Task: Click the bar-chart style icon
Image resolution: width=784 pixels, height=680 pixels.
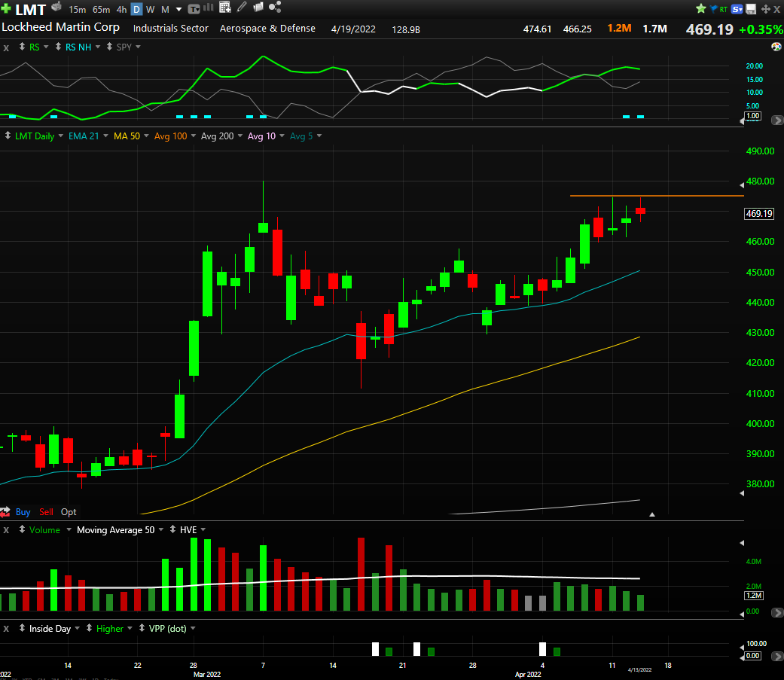Action: pos(208,8)
